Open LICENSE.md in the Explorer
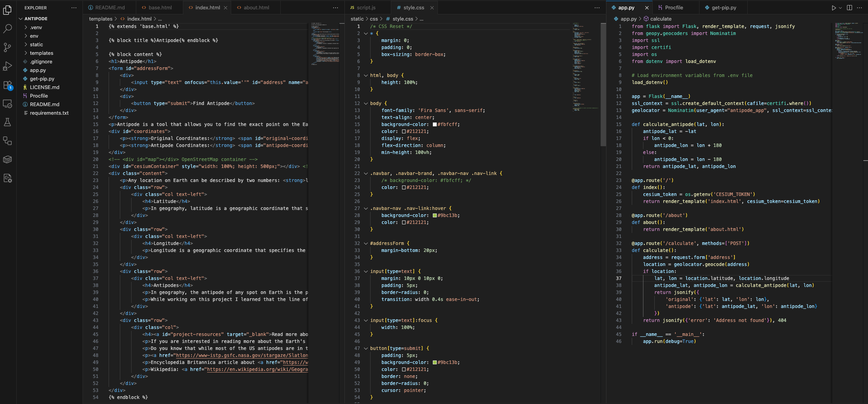 click(x=44, y=87)
